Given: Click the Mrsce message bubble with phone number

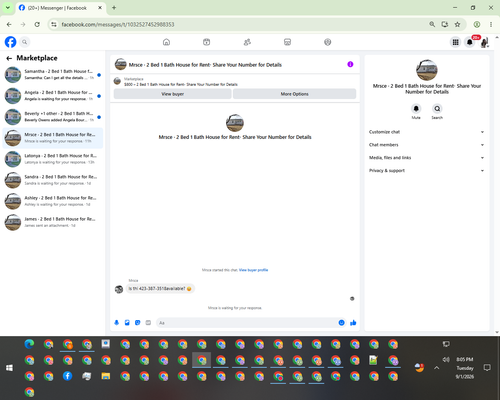Looking at the screenshot, I should [x=160, y=289].
